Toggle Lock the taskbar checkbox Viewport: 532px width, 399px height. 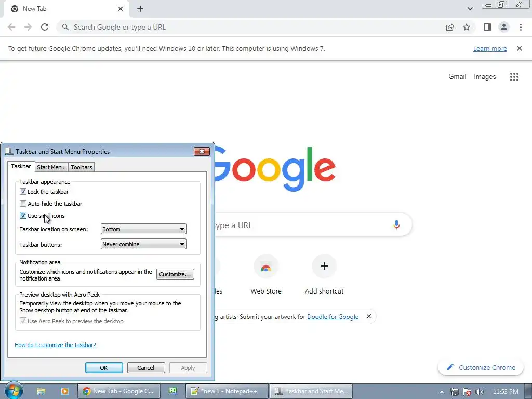(23, 192)
